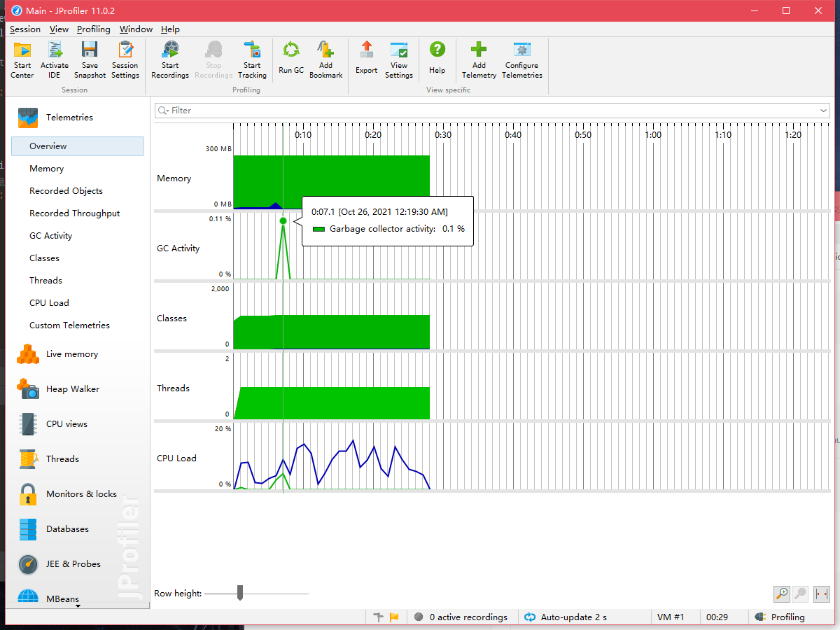Viewport: 840px width, 630px height.
Task: Select Memory in the sidebar list
Action: [x=46, y=169]
